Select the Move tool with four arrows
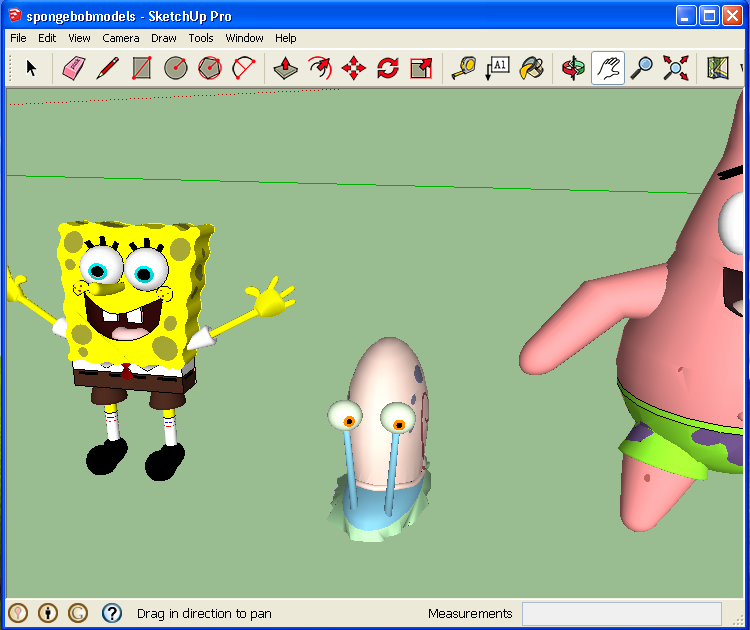Viewport: 750px width, 630px height. (x=353, y=68)
